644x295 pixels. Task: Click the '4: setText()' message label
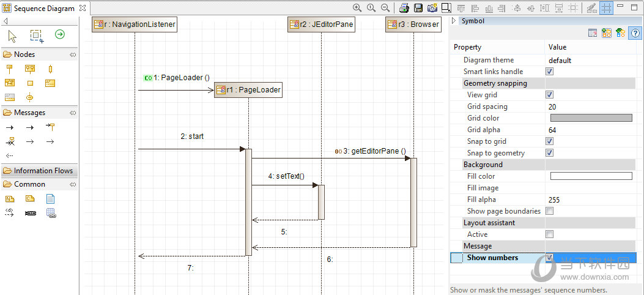click(x=286, y=176)
